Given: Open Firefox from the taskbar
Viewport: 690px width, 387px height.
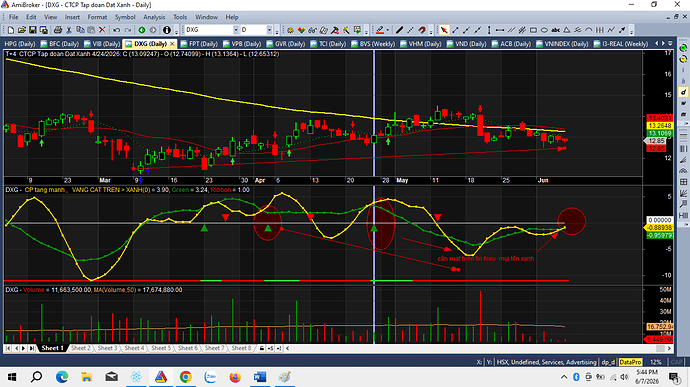Looking at the screenshot, I should point(235,377).
